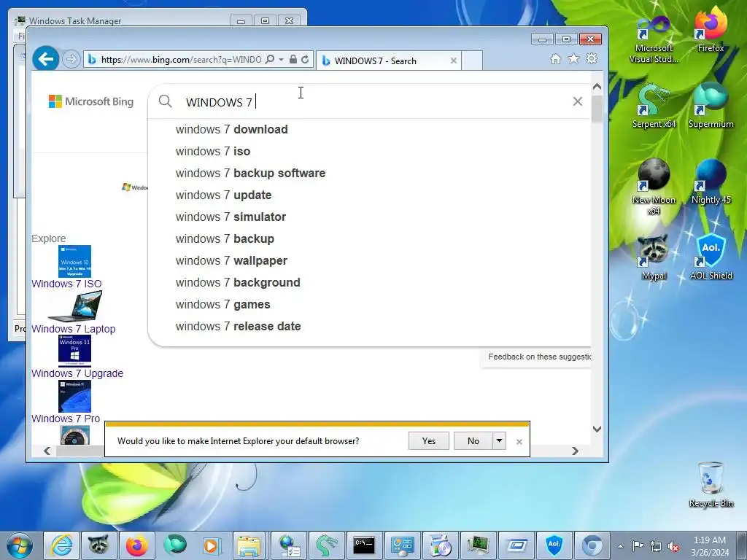Close the WINDOWS 7 - Search tab
747x560 pixels.
point(454,61)
